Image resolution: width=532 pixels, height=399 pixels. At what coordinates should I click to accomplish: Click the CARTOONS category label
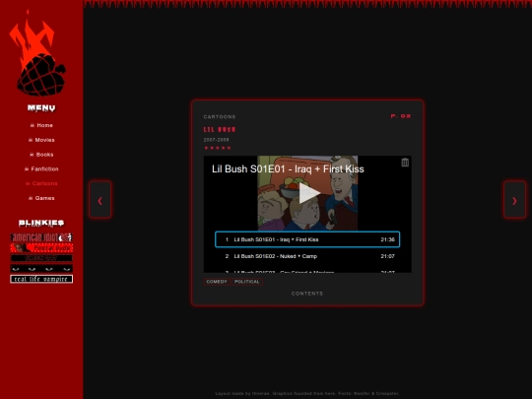click(x=220, y=116)
